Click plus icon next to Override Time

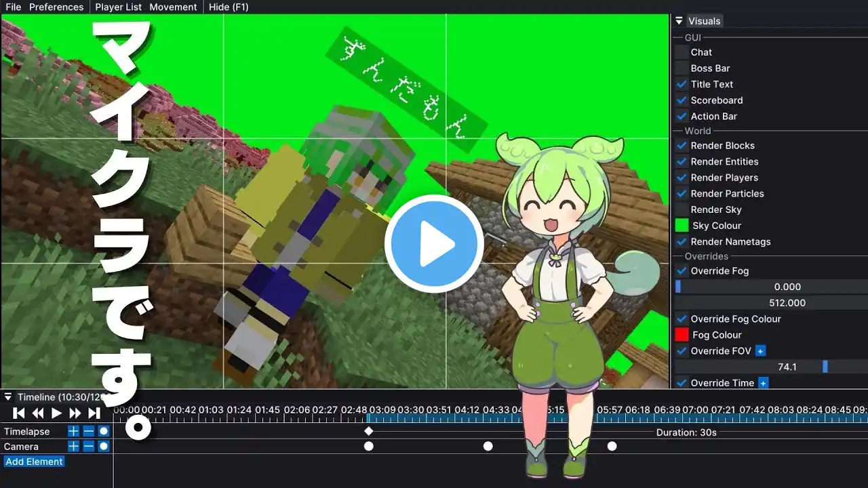point(764,383)
